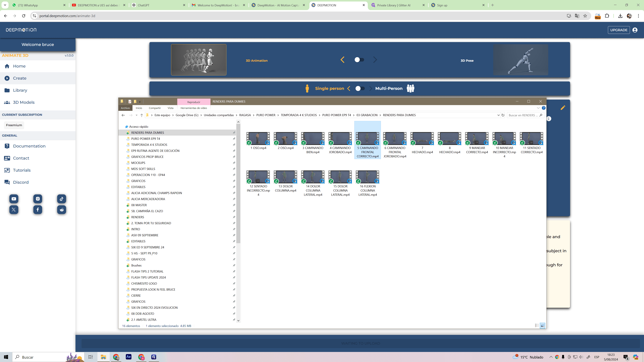Viewport: 644px width, 362px height.
Task: Open Documentation in the sidebar
Action: [38, 146]
